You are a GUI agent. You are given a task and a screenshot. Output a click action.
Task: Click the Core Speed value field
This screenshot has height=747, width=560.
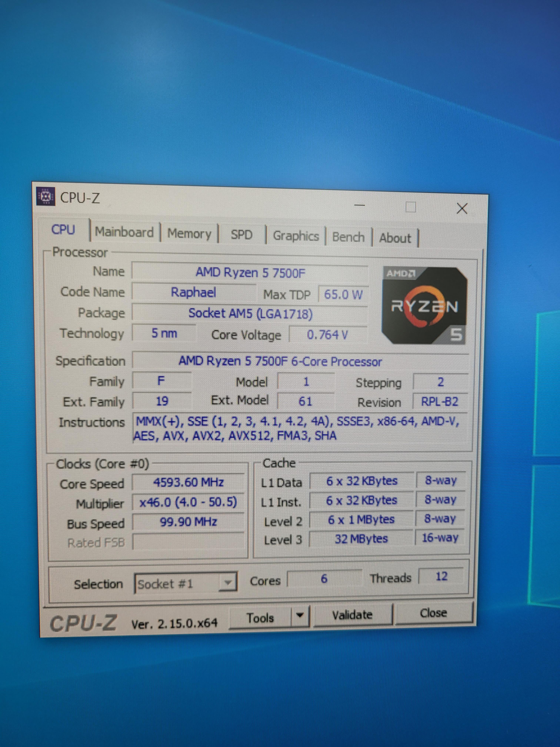(x=188, y=482)
